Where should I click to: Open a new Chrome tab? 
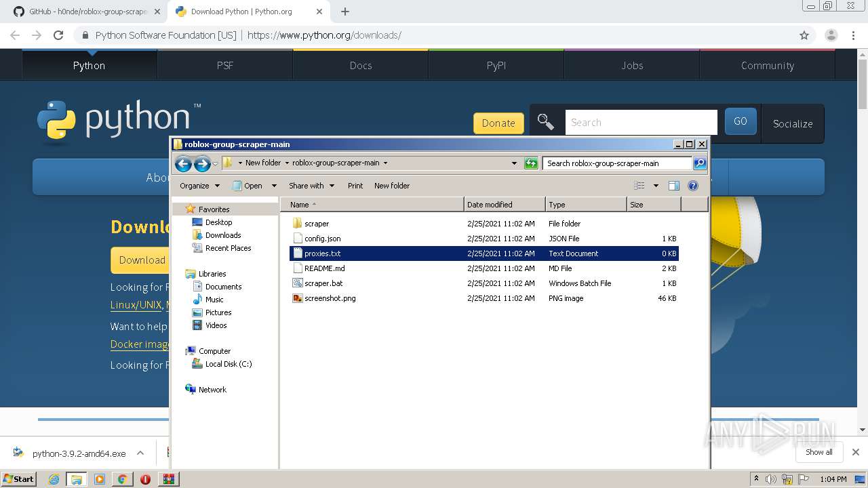click(344, 12)
